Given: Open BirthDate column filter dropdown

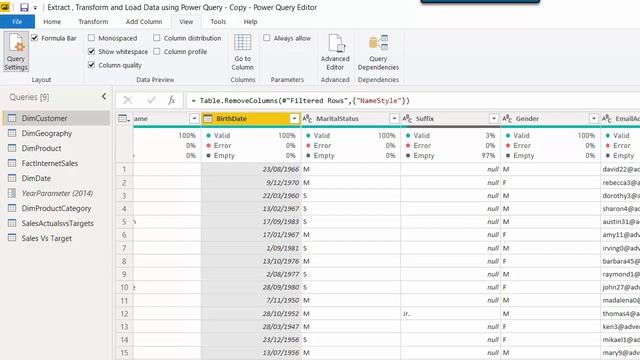Looking at the screenshot, I should (x=294, y=119).
